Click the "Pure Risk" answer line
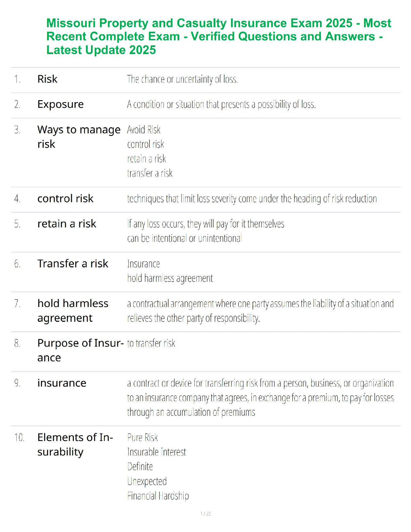The image size is (411, 532). coord(142,437)
